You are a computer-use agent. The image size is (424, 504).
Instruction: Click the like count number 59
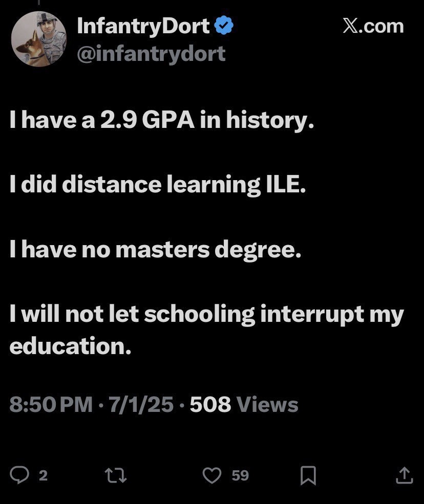point(240,476)
